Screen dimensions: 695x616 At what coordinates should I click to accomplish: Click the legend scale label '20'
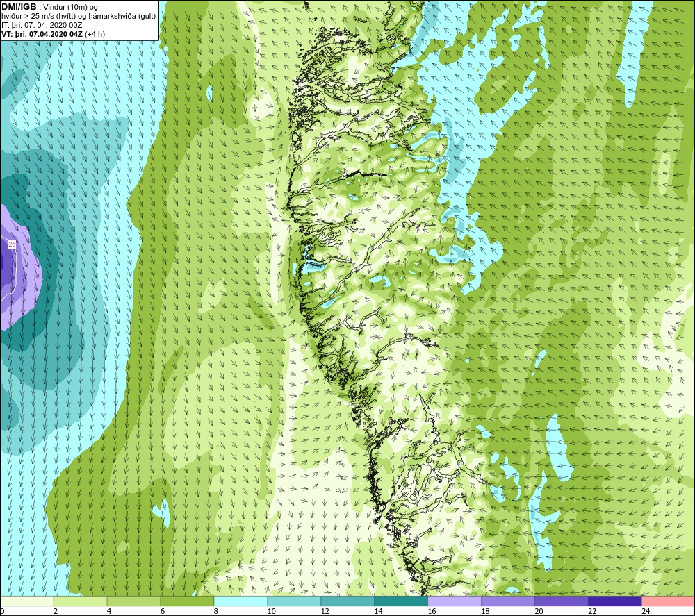[x=539, y=611]
